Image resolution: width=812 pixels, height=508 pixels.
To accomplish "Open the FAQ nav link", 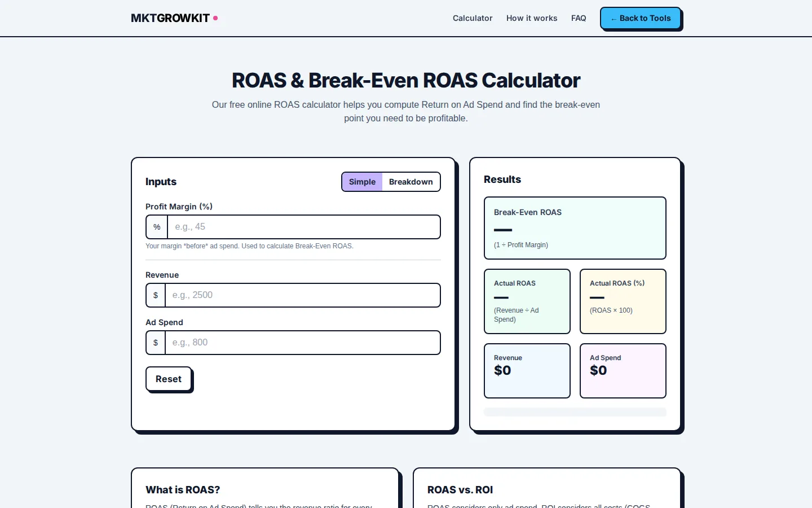I will (x=579, y=18).
